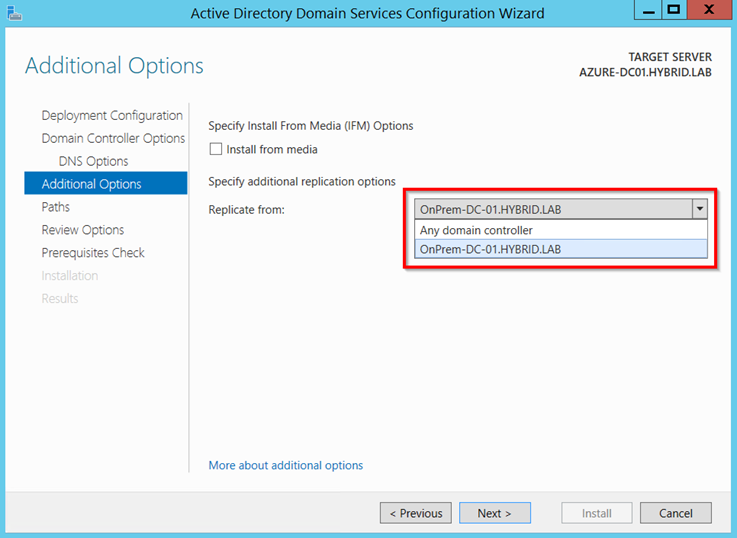
Task: Click the greyed-out Install button
Action: pyautogui.click(x=596, y=513)
